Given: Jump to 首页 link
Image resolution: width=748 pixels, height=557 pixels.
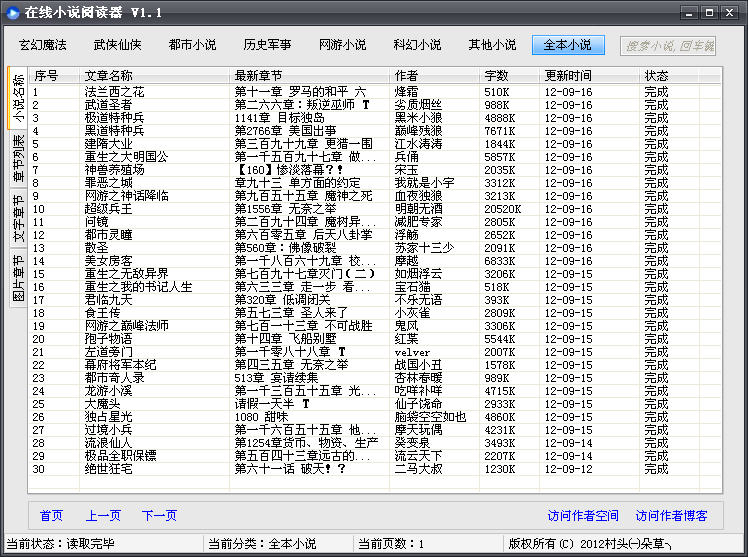Looking at the screenshot, I should [51, 516].
